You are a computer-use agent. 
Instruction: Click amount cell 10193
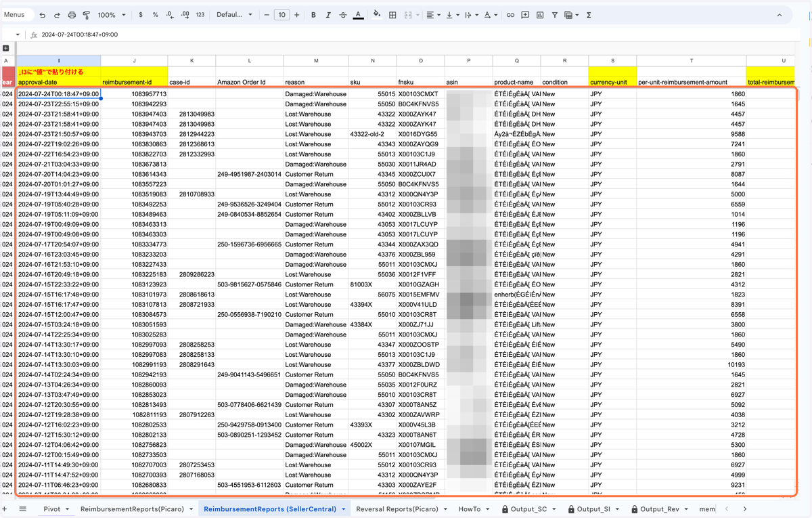[x=692, y=364]
